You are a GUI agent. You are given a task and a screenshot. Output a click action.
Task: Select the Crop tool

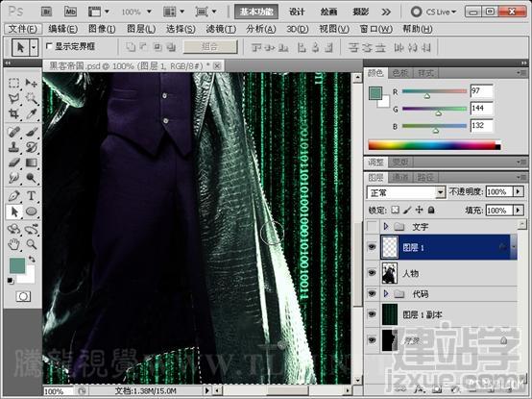[13, 113]
